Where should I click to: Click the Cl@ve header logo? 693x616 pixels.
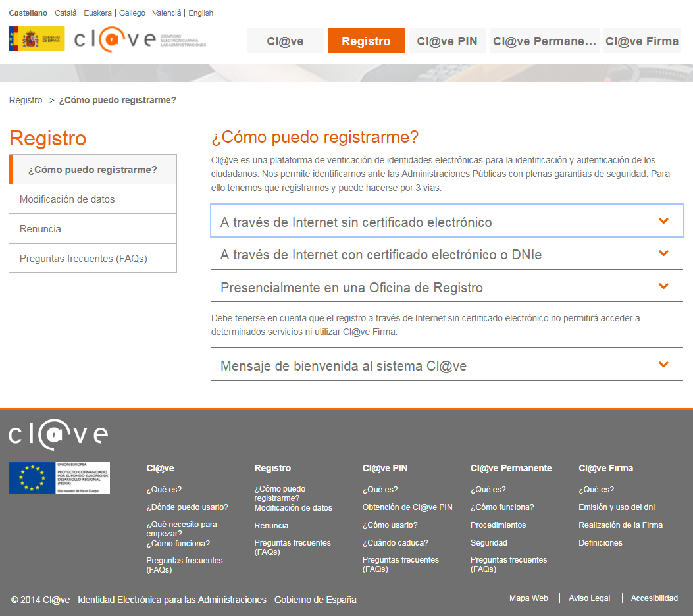[x=140, y=39]
